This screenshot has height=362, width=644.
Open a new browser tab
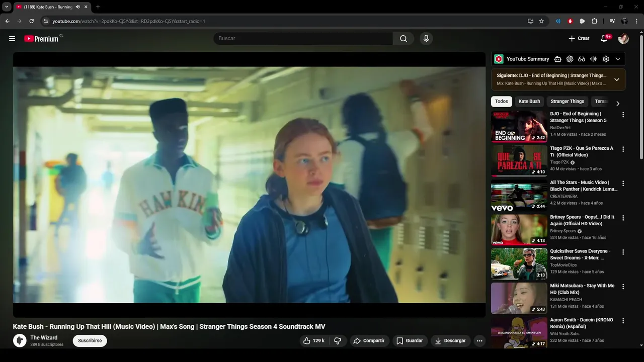98,7
